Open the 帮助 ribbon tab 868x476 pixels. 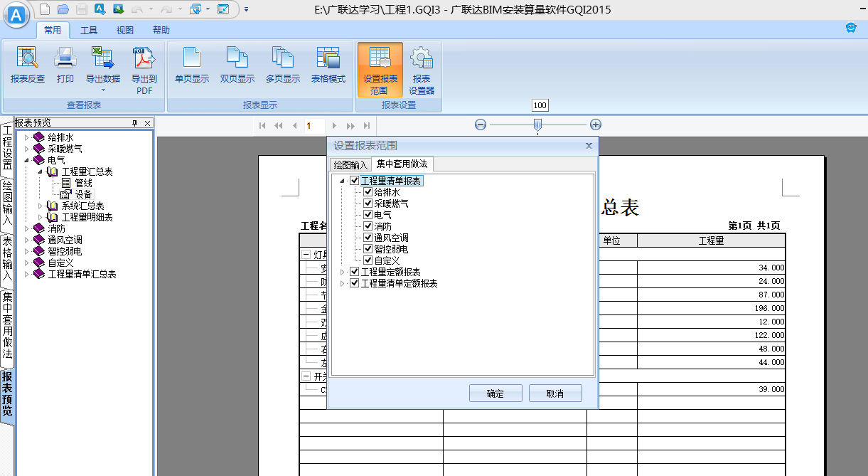point(161,30)
